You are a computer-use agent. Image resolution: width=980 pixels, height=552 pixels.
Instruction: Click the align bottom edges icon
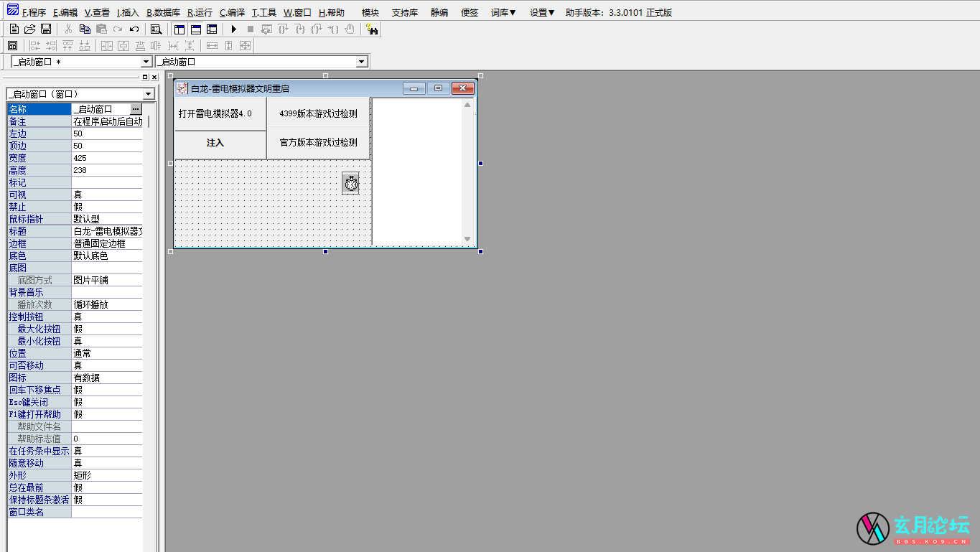tap(84, 46)
